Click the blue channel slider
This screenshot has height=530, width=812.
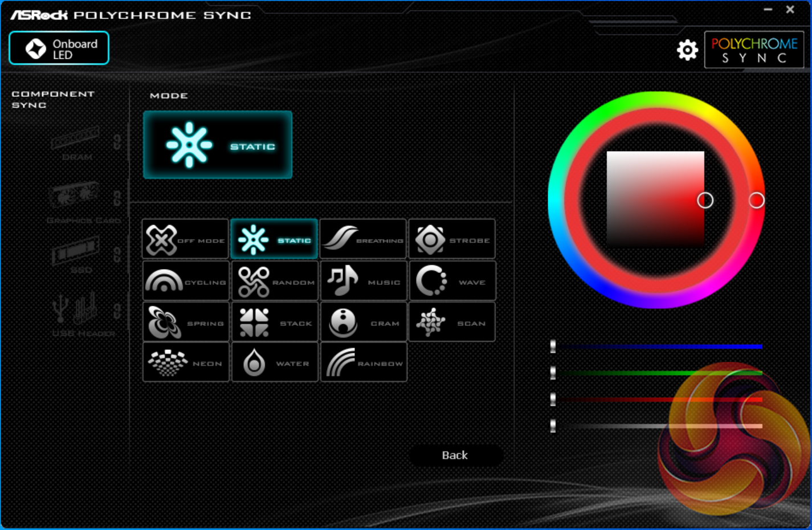pos(656,346)
